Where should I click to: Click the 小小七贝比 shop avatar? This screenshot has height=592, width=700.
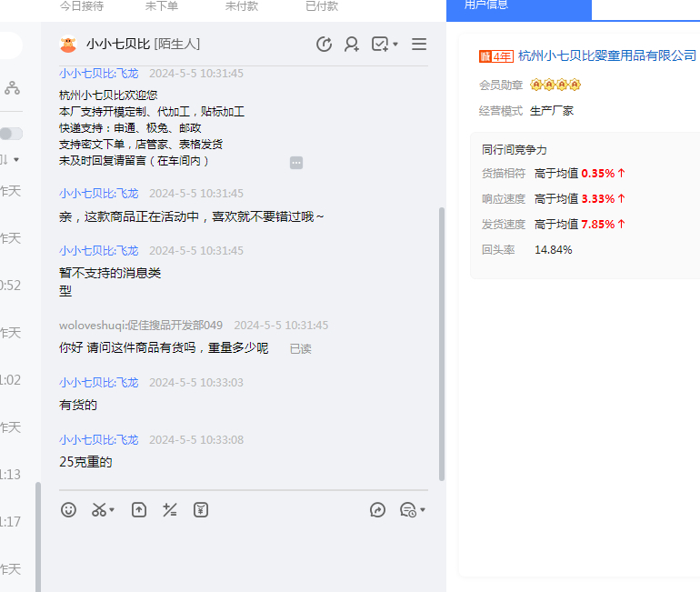(x=67, y=45)
